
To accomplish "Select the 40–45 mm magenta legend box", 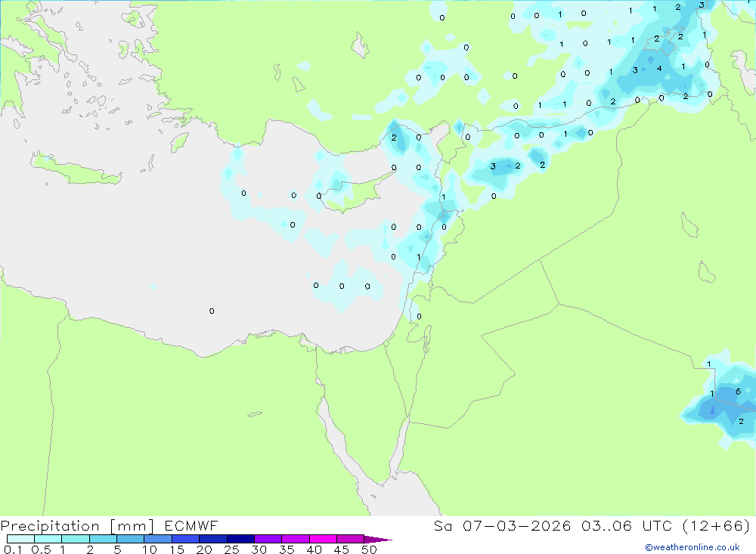I will [323, 539].
